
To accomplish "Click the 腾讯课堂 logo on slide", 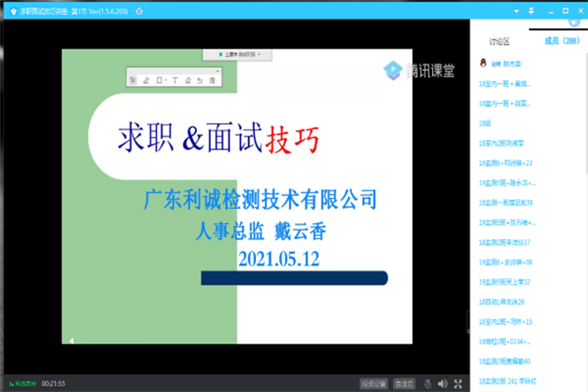I will pos(419,71).
